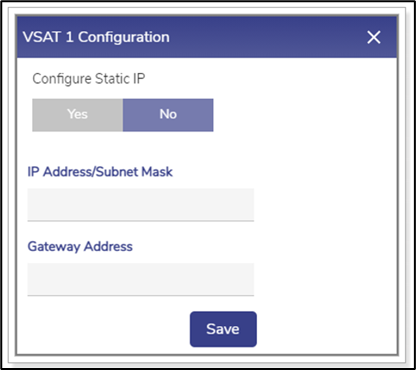416x370 pixels.
Task: Focus the text box under IP Address/Subnet Mask
Action: click(x=141, y=204)
